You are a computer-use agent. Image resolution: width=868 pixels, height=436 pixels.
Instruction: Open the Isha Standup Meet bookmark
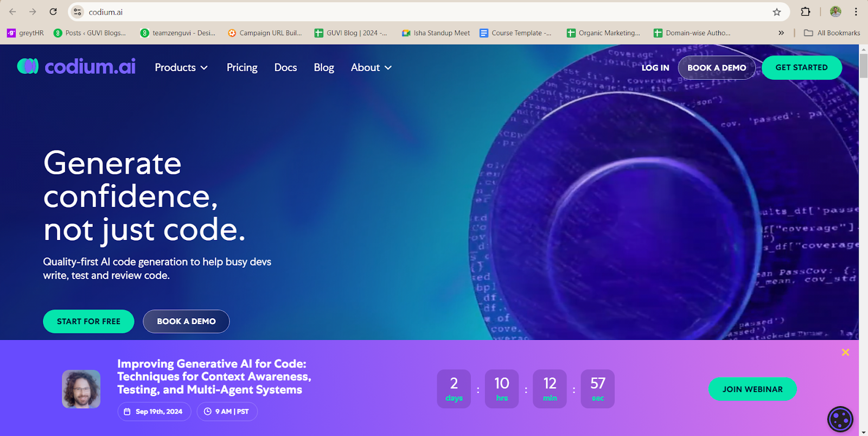[x=436, y=33]
